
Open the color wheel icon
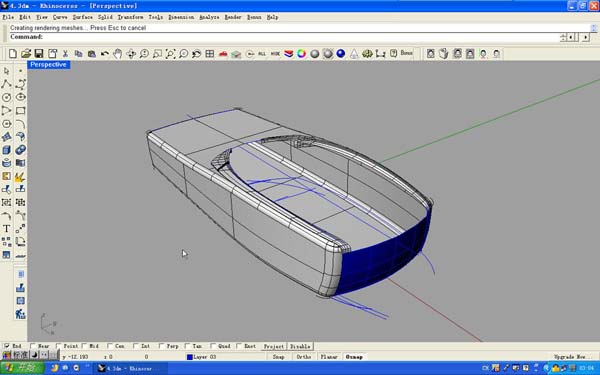pos(302,54)
